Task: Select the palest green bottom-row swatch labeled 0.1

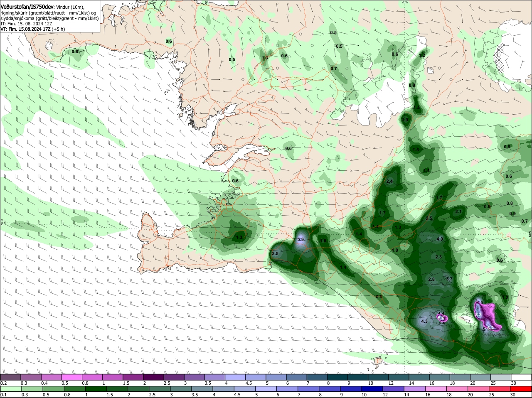Action: tap(10, 389)
